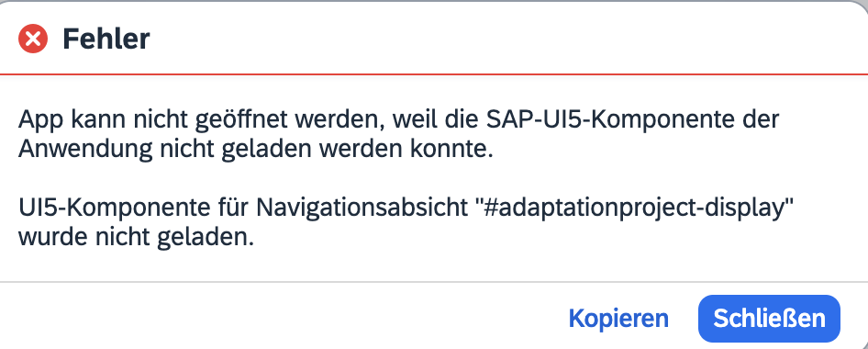Dismiss the dialog using Schließen
Screen dimensions: 868x349
(769, 319)
